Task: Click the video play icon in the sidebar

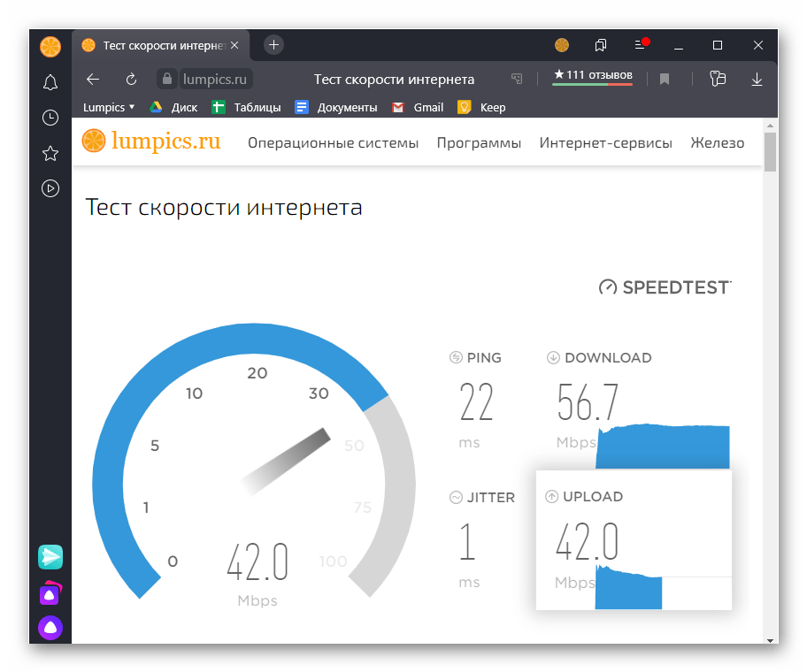Action: (50, 187)
